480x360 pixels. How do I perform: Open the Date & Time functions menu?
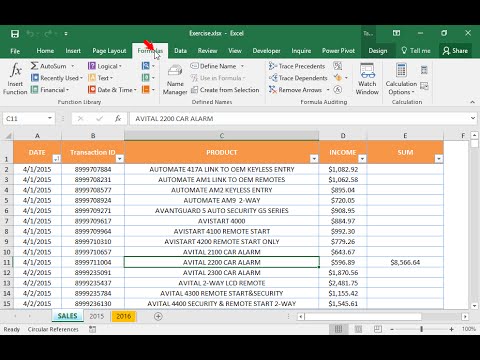coord(112,90)
